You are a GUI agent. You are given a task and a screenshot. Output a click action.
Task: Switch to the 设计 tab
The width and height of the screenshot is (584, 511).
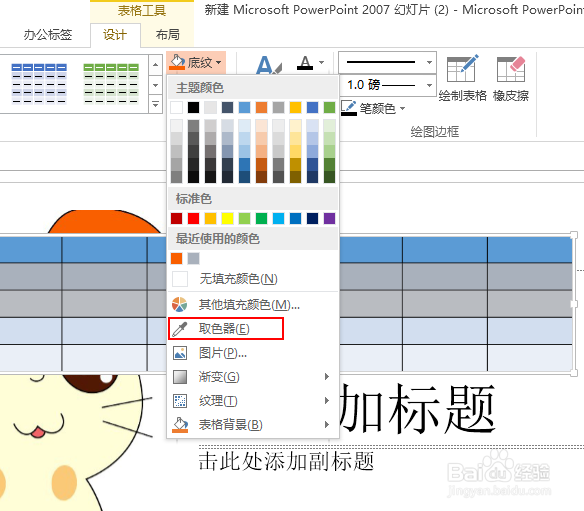(x=115, y=35)
